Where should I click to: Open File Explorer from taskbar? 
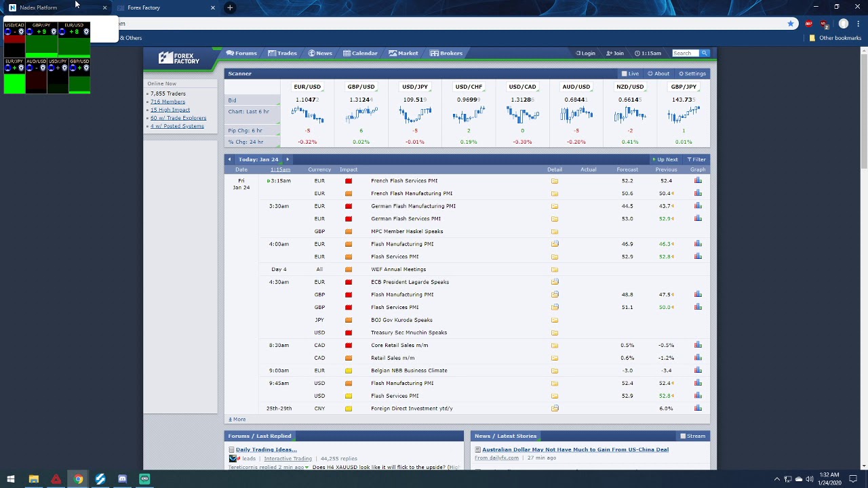pos(33,479)
